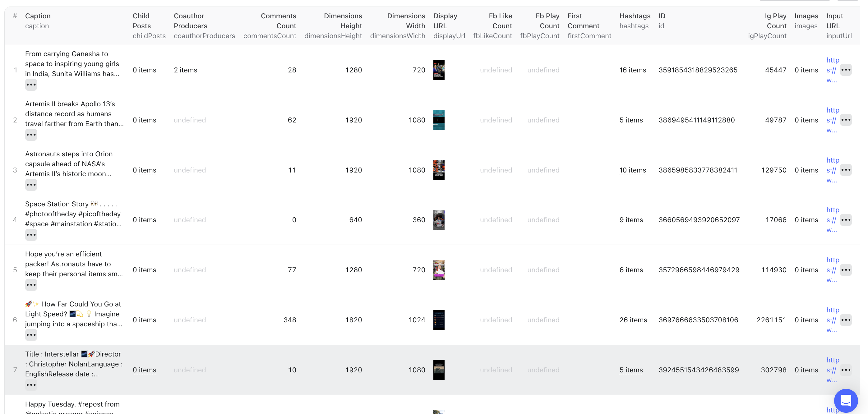Click the Child Posts column header

pyautogui.click(x=149, y=25)
